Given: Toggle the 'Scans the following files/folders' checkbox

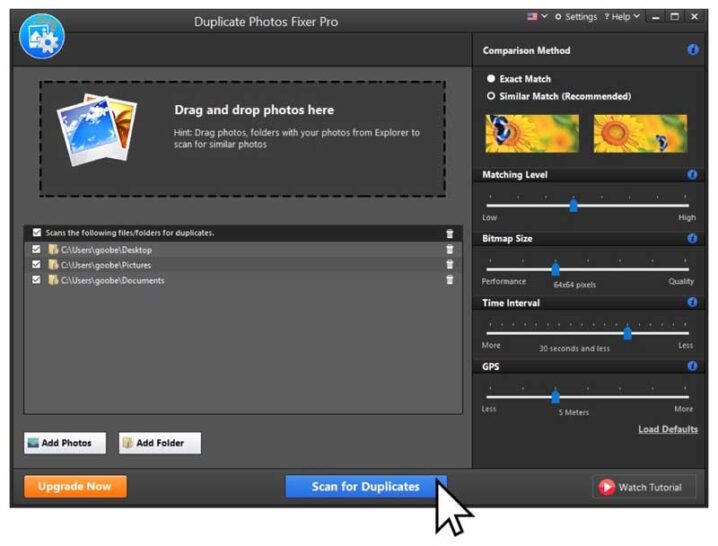Looking at the screenshot, I should tap(37, 233).
